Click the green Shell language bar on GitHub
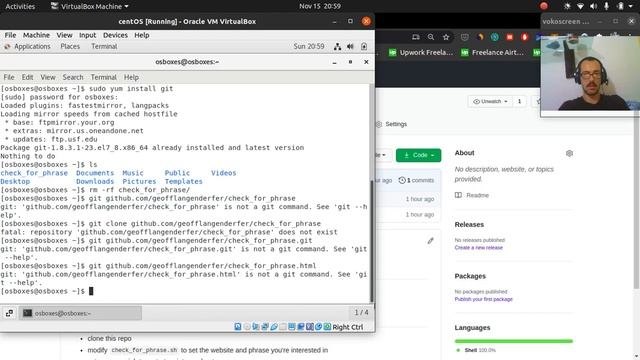Viewport: 640px width, 360px height. pyautogui.click(x=514, y=341)
